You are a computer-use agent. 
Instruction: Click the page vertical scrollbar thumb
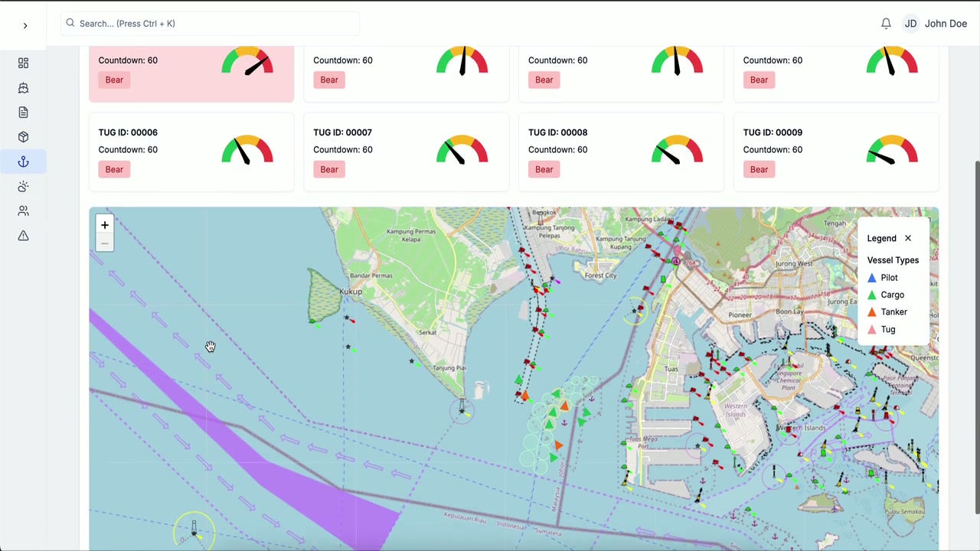[976, 337]
